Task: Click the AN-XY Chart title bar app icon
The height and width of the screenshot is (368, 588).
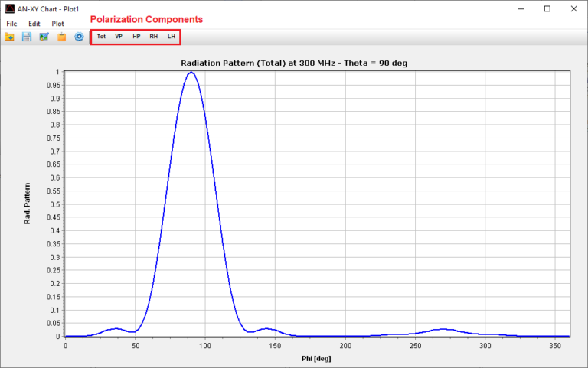Action: [x=10, y=8]
